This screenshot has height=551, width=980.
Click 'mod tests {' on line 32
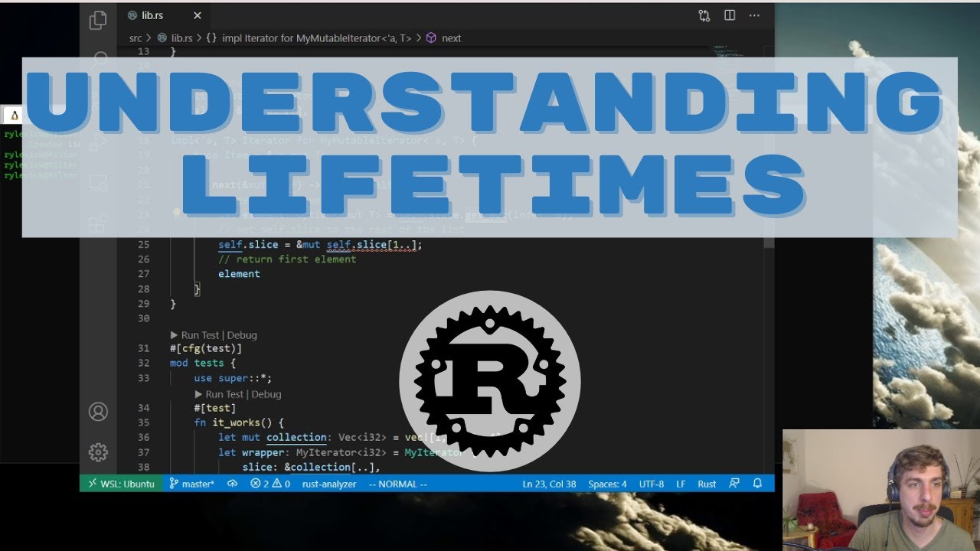(203, 363)
